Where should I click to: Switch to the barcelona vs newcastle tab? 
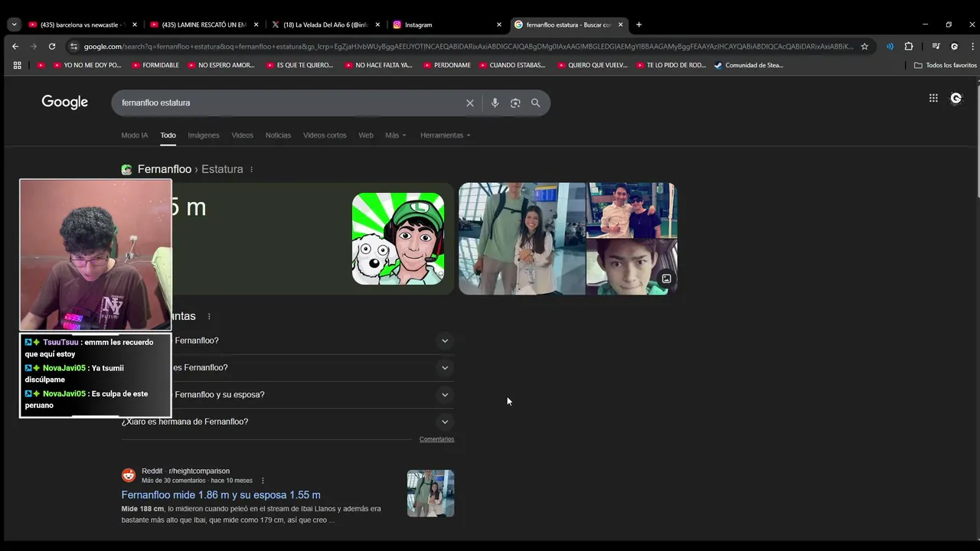(x=83, y=24)
